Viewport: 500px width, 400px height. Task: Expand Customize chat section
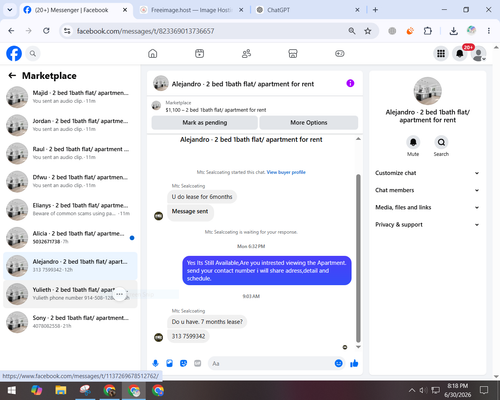tap(427, 173)
